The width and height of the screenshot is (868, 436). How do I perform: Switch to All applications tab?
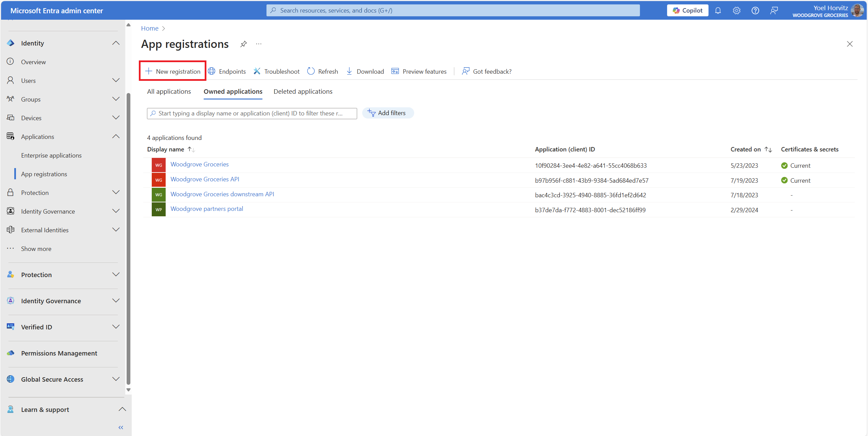(169, 92)
